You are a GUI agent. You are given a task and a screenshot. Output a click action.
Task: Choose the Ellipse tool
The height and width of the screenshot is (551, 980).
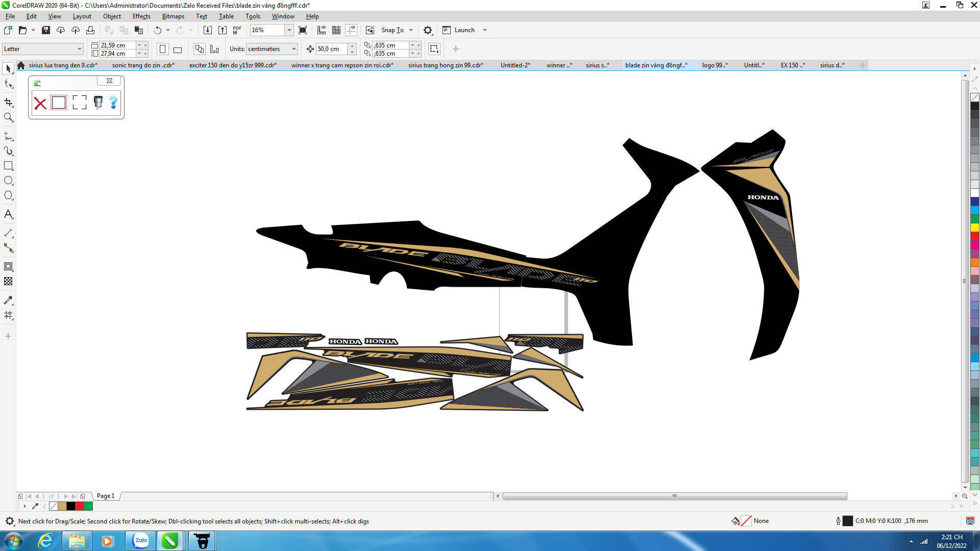tap(8, 181)
